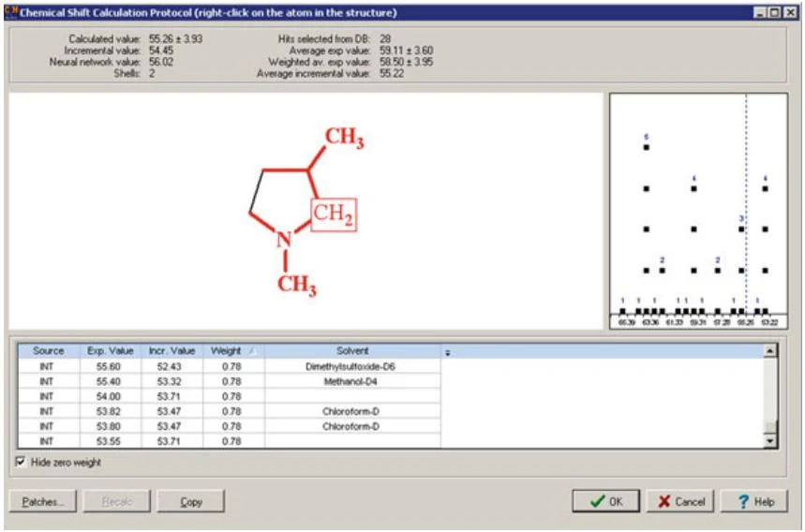Click the table scrollbar up arrow

769,351
